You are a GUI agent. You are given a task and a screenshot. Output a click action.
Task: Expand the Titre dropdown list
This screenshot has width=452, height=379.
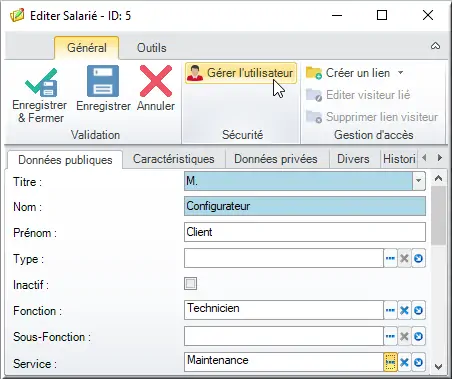(x=419, y=181)
